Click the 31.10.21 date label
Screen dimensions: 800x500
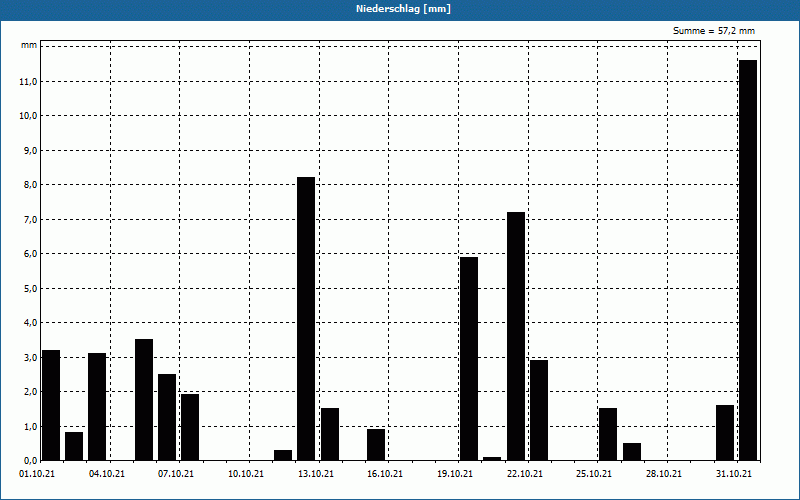734,474
